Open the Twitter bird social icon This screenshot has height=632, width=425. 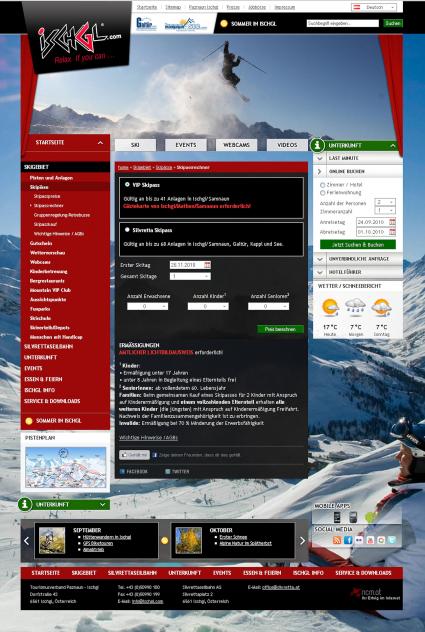click(x=392, y=540)
